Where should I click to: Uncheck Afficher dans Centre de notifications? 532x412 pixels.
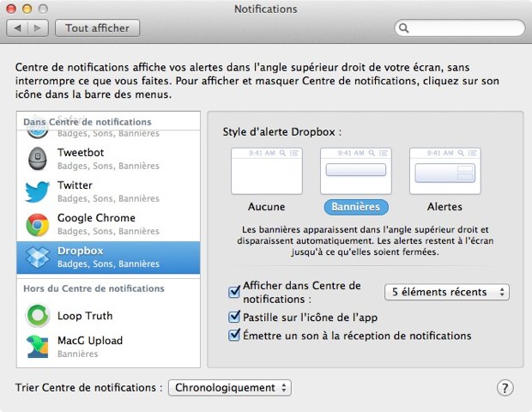click(234, 292)
